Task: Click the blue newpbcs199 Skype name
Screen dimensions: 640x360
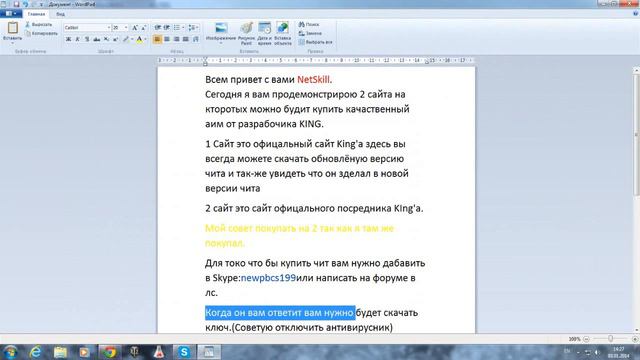Action: 268,278
